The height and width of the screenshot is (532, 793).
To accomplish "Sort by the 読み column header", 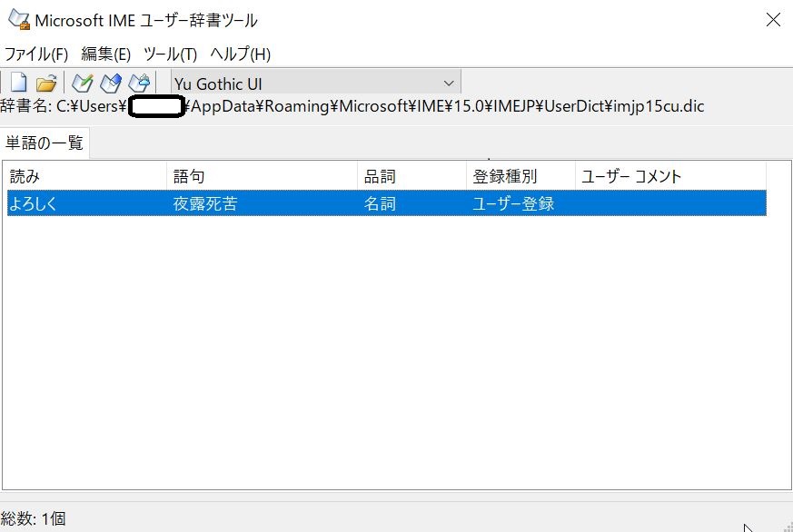I will coord(86,176).
